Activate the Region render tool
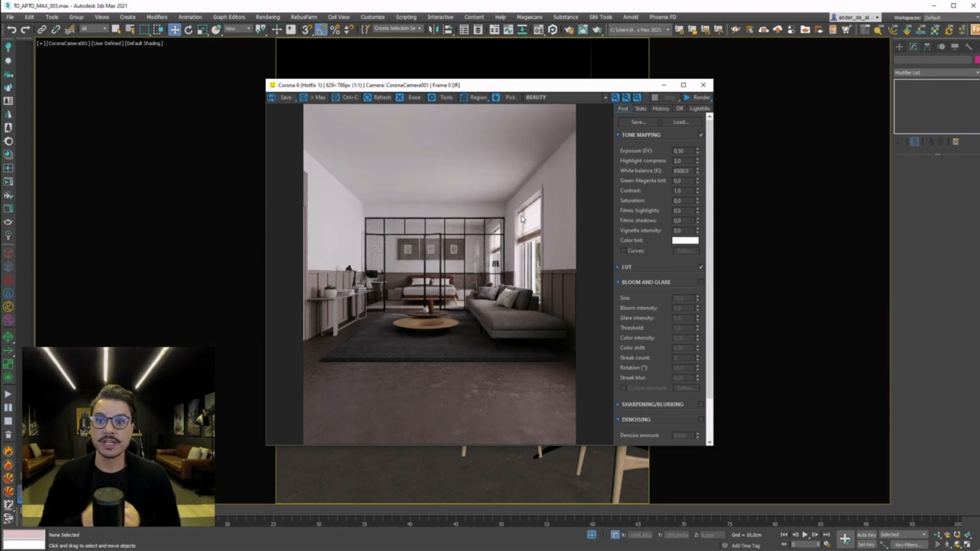 [473, 97]
